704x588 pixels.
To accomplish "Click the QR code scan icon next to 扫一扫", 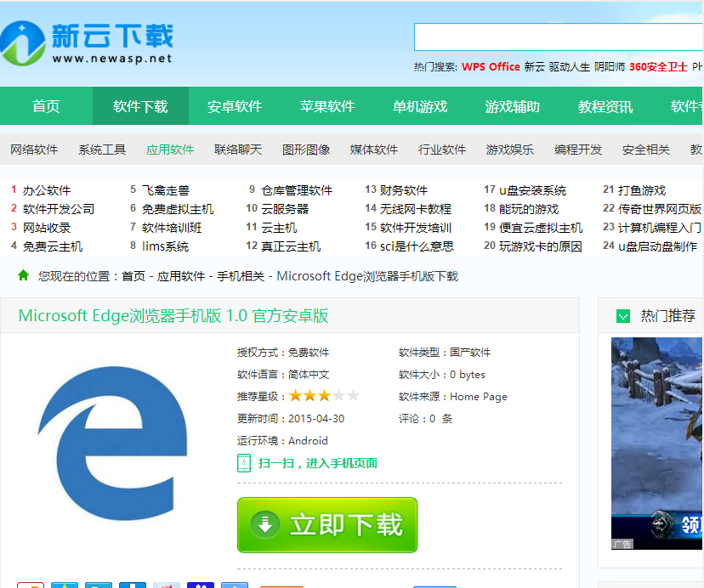I will coord(245,463).
